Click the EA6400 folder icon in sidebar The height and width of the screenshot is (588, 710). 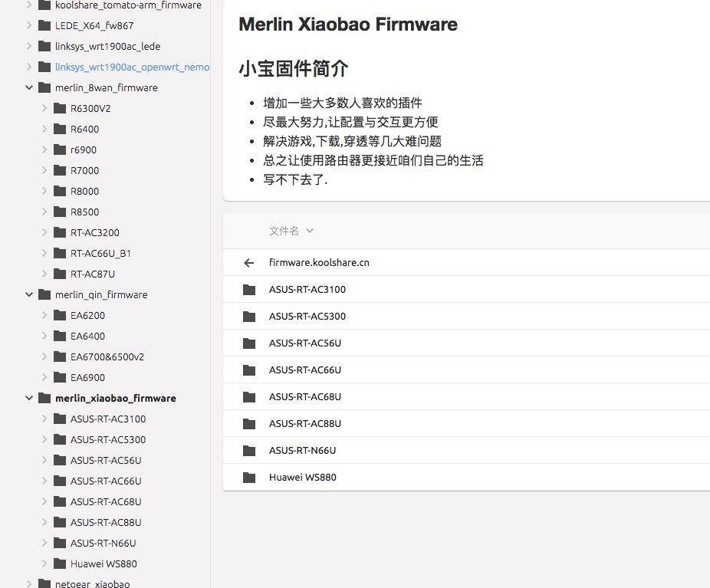tap(60, 336)
